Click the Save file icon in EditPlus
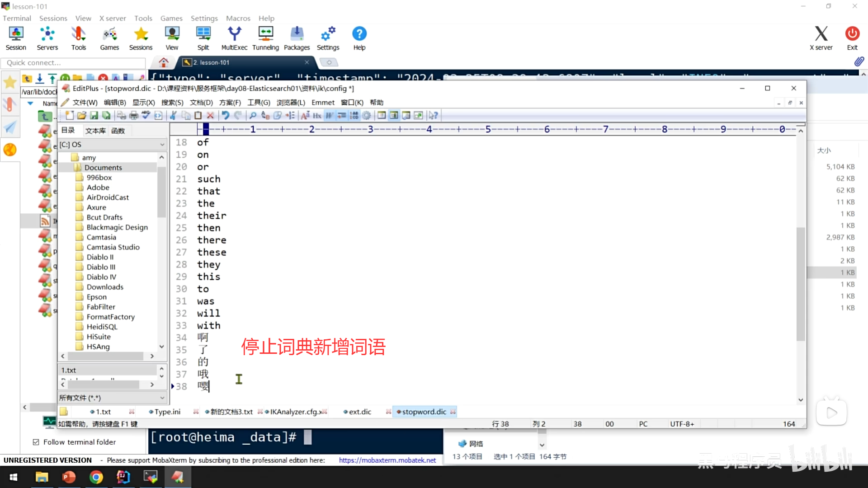The height and width of the screenshot is (488, 868). pos(94,116)
